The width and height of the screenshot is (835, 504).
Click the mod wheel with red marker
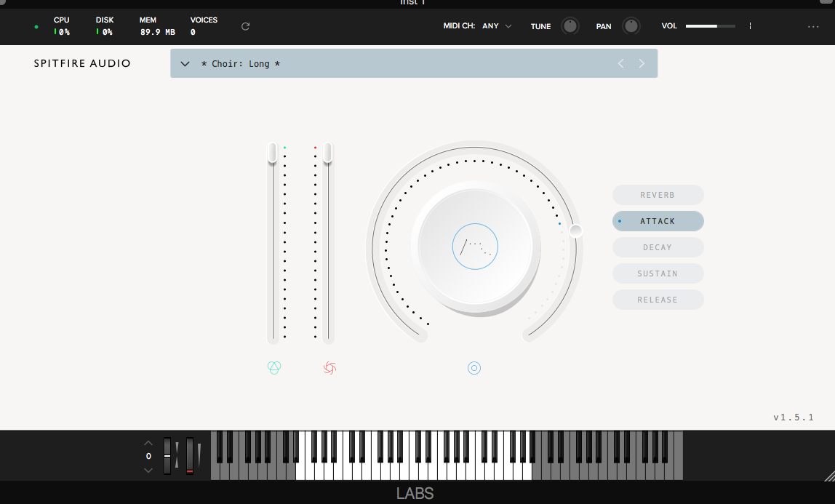pyautogui.click(x=190, y=455)
